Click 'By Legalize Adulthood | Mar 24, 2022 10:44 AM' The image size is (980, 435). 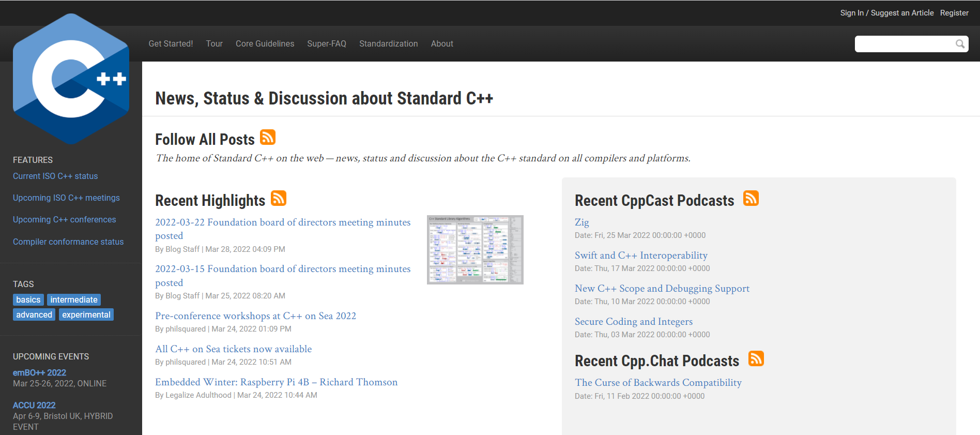point(236,395)
